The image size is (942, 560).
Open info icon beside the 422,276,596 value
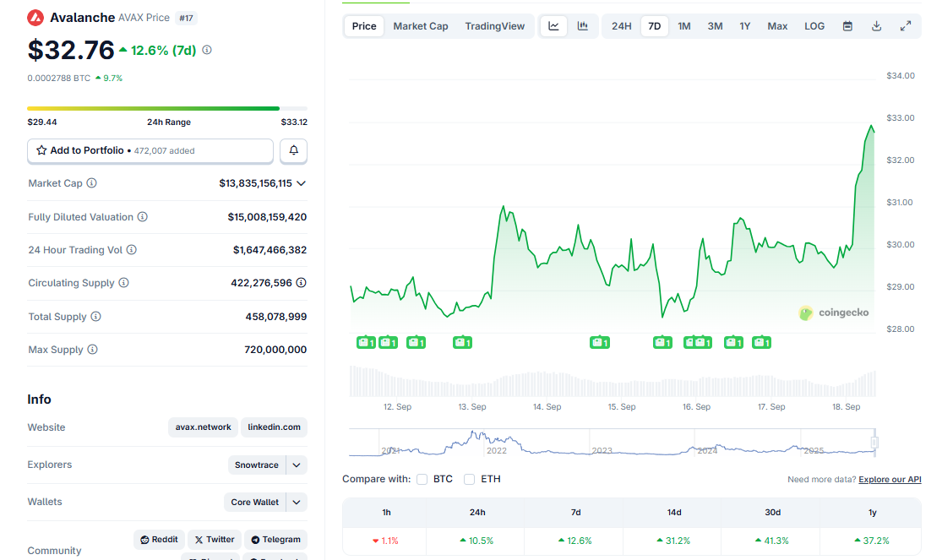[301, 283]
